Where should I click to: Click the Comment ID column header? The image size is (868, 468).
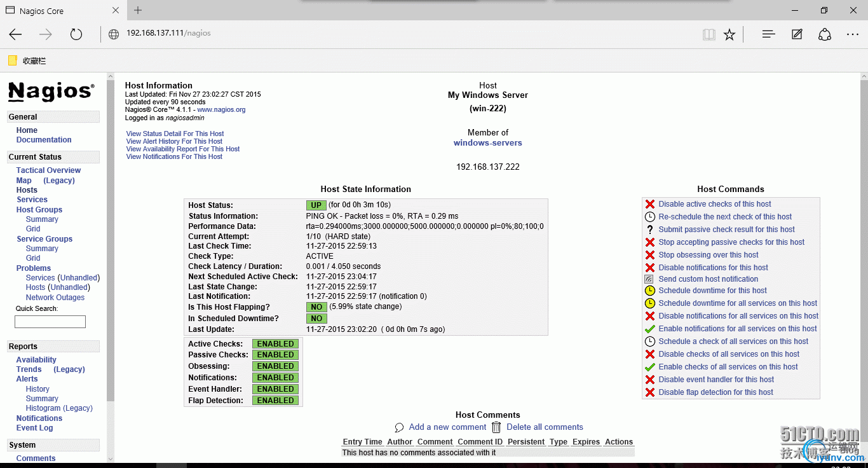pyautogui.click(x=480, y=442)
